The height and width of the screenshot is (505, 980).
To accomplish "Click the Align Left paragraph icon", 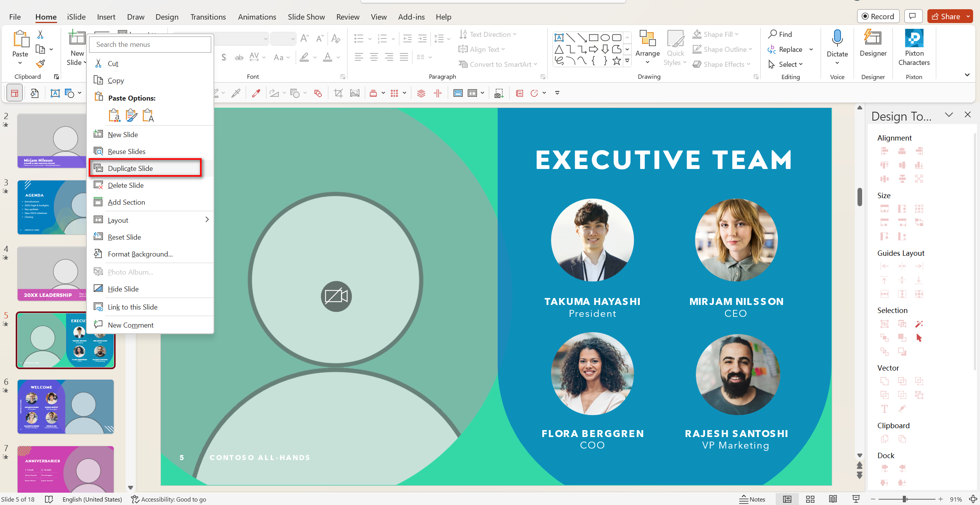I will tap(359, 57).
